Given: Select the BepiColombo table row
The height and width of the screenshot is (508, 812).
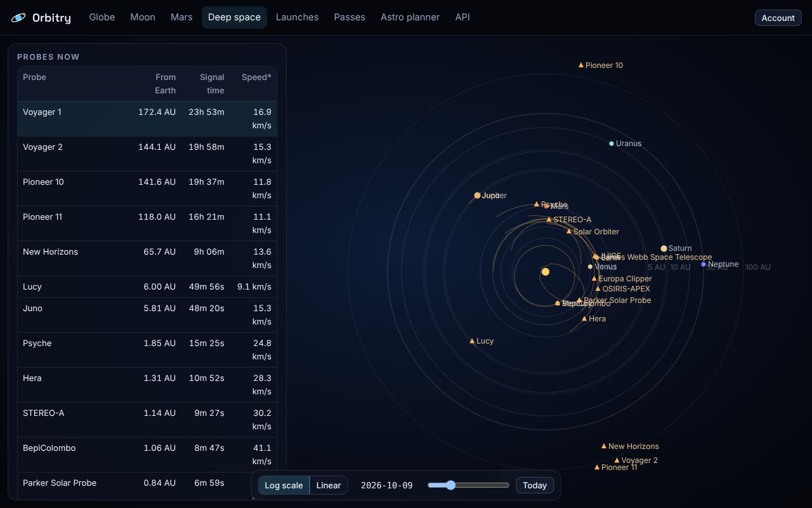Looking at the screenshot, I should 147,455.
